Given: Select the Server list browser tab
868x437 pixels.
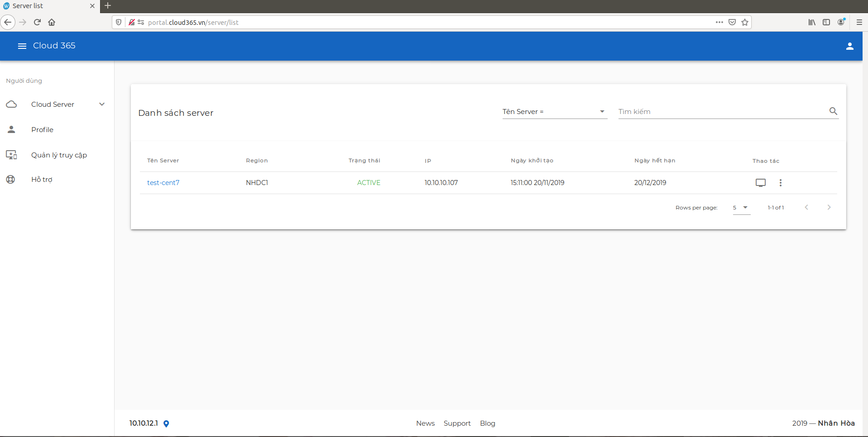Looking at the screenshot, I should pyautogui.click(x=49, y=6).
